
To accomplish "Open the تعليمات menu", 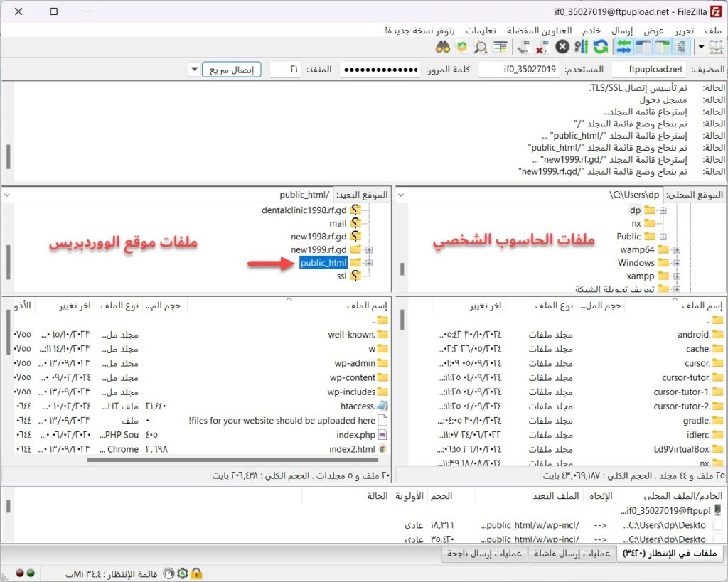I will click(481, 30).
